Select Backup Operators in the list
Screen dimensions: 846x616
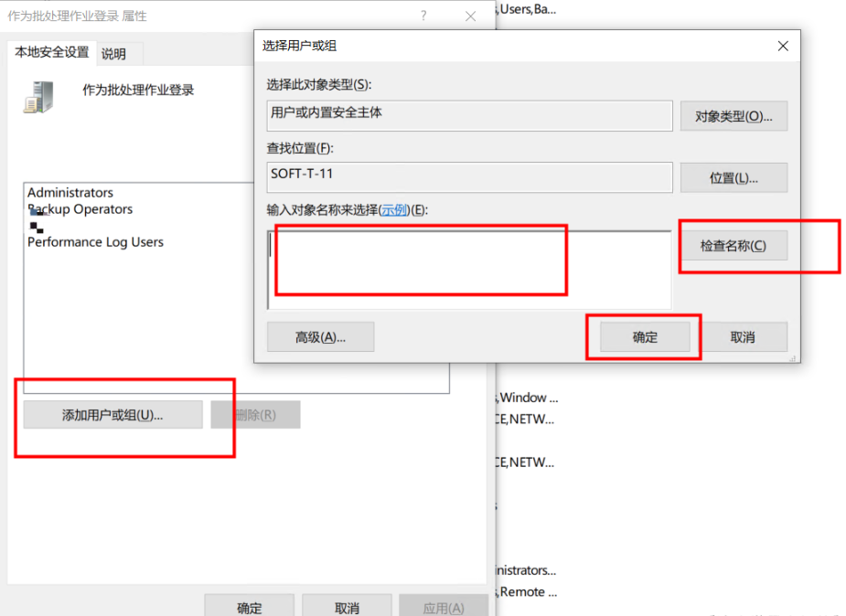[80, 209]
